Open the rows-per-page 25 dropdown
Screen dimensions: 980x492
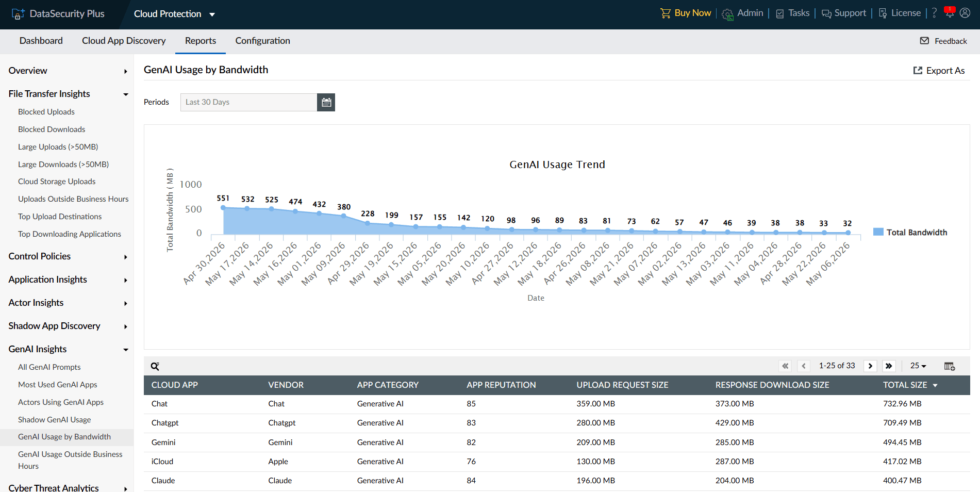coord(918,366)
